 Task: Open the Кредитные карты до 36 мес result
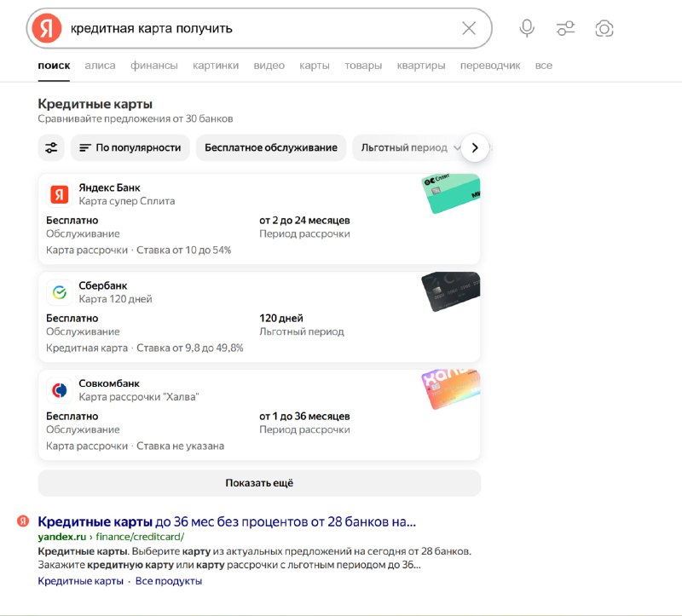227,521
